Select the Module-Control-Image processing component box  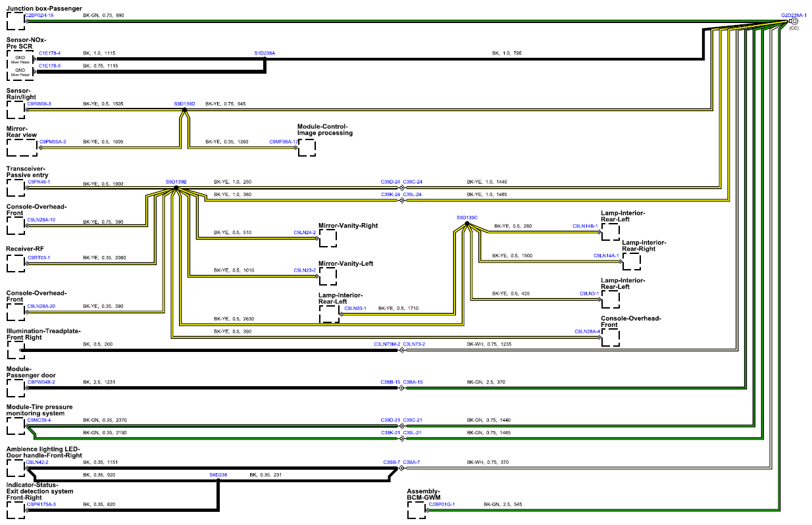coord(307,148)
